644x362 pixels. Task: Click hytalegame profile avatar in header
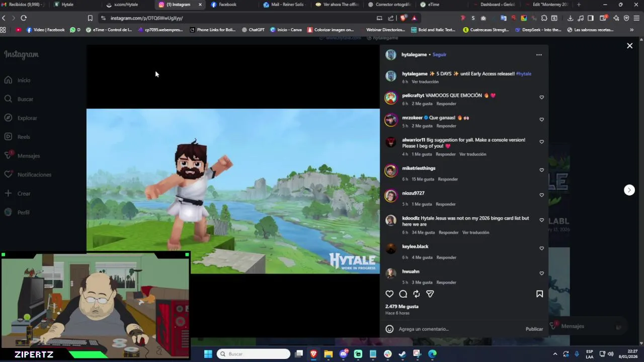click(x=391, y=55)
